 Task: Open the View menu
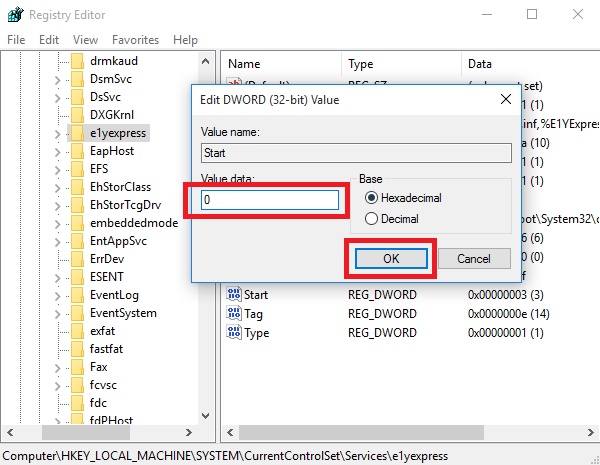pos(85,40)
